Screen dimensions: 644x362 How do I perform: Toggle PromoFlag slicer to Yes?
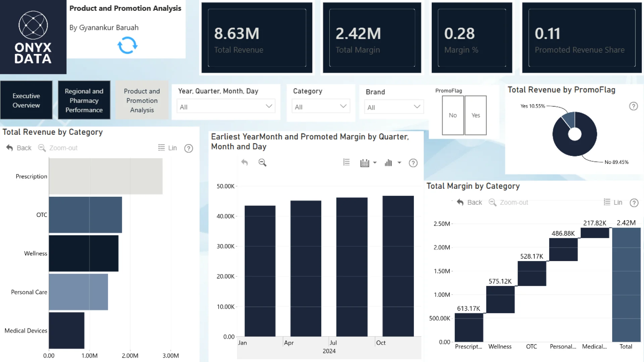(476, 115)
